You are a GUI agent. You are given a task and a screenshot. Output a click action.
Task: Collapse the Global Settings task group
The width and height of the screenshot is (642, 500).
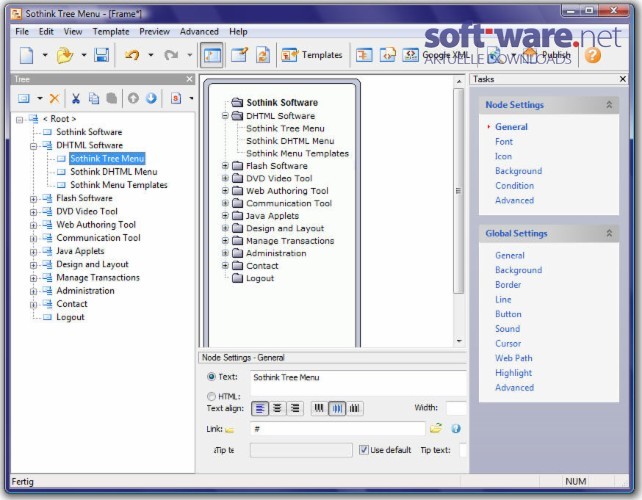(x=609, y=233)
